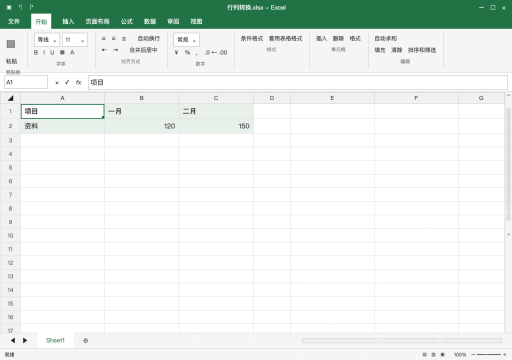This screenshot has height=360, width=512.
Task: Switch to the 公式 (Formulas) tab
Action: (127, 22)
